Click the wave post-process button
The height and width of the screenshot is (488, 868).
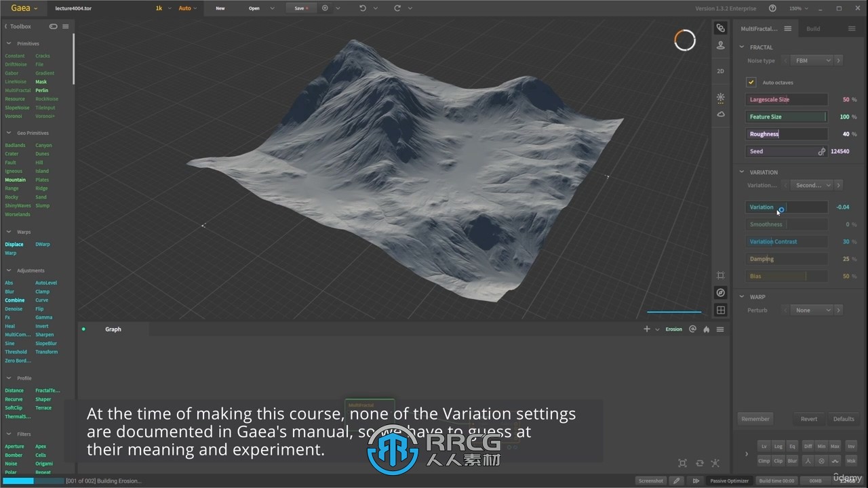[835, 461]
